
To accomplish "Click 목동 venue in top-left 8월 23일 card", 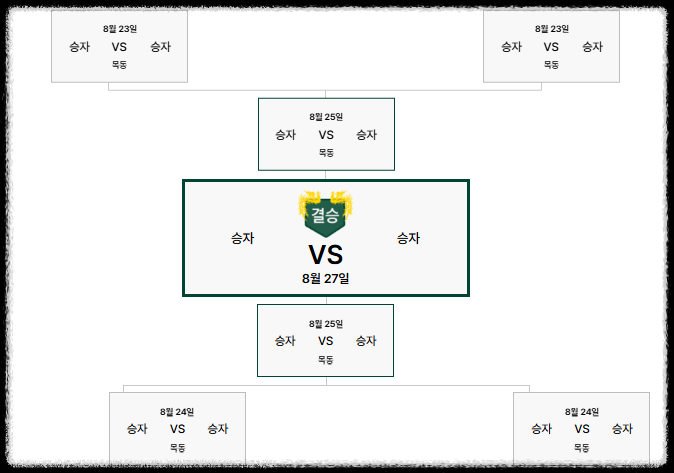I will pos(119,65).
